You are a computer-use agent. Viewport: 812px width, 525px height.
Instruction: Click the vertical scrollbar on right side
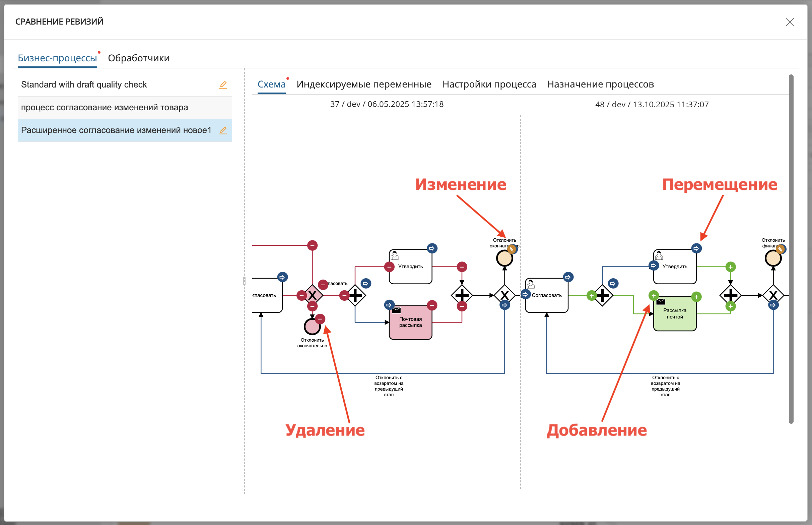tap(791, 249)
